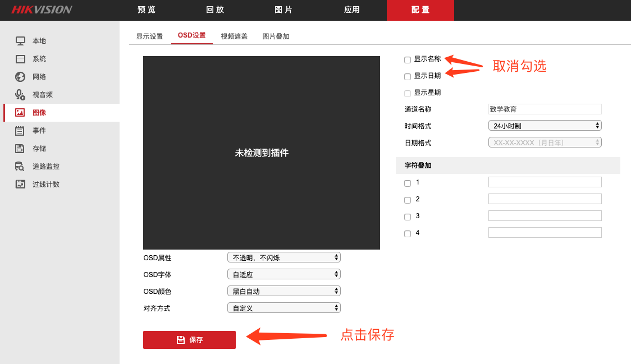Click the red 保存 button
Screen dimensions: 631x364
189,340
